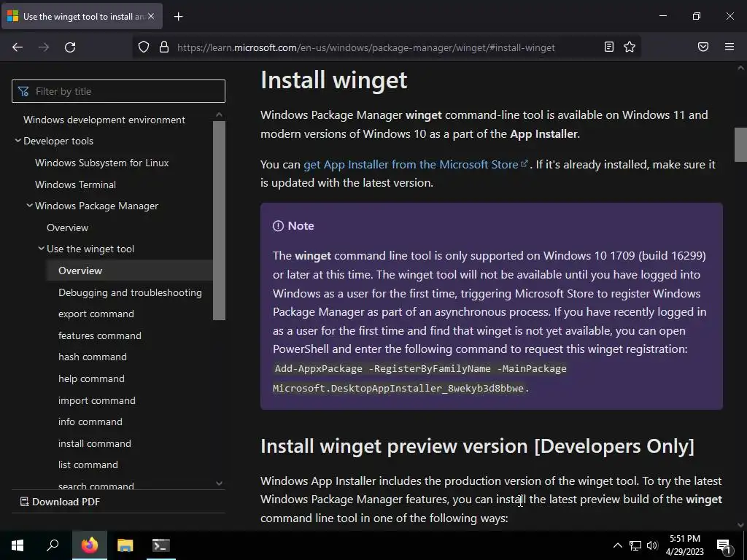Collapse 'Use the winget tool' node
The height and width of the screenshot is (560, 747).
pyautogui.click(x=42, y=249)
